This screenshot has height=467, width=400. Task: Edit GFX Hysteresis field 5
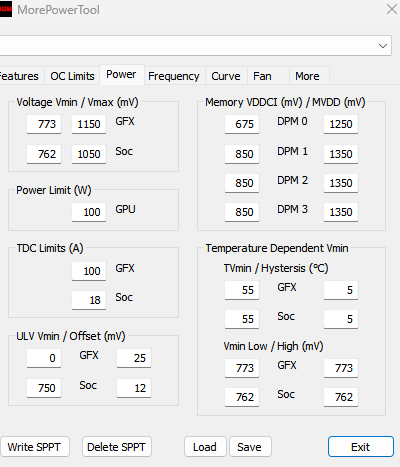click(341, 290)
